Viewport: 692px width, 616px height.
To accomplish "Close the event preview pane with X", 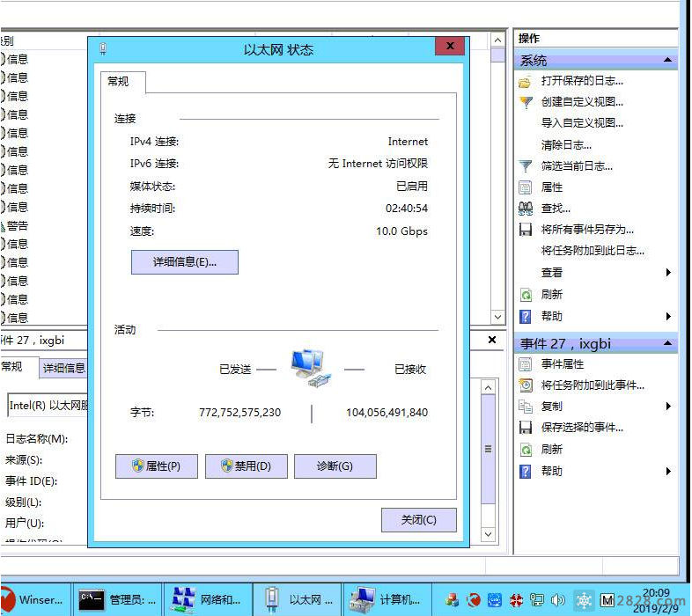I will point(492,340).
